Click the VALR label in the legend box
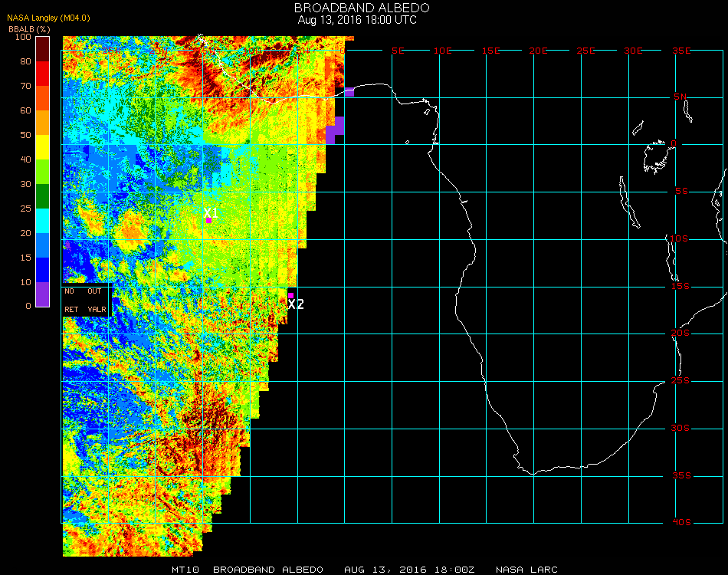The height and width of the screenshot is (575, 728). pyautogui.click(x=97, y=310)
